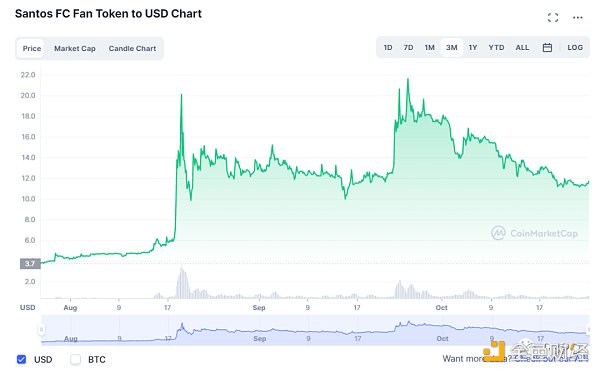Toggle the USD checkbox
This screenshot has width=600, height=373.
click(22, 359)
